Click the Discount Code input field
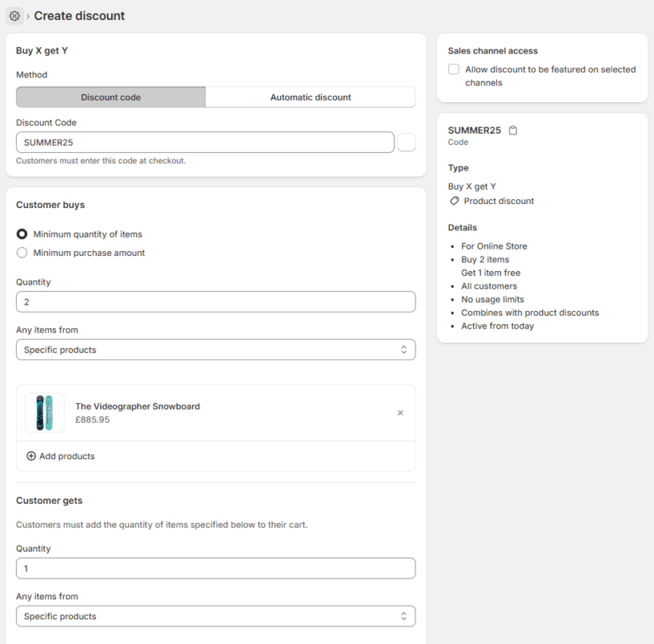 (x=205, y=142)
